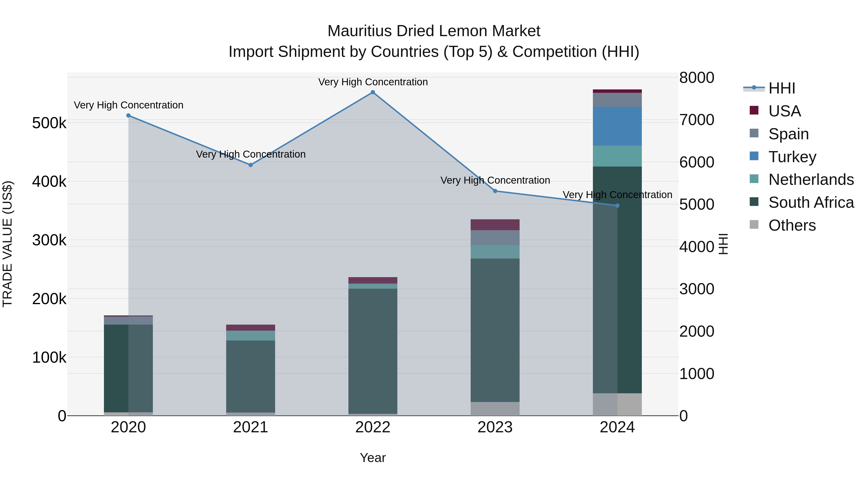Viewport: 868px width, 488px height.
Task: Click the South Africa segment in 2024 bar
Action: click(x=617, y=280)
